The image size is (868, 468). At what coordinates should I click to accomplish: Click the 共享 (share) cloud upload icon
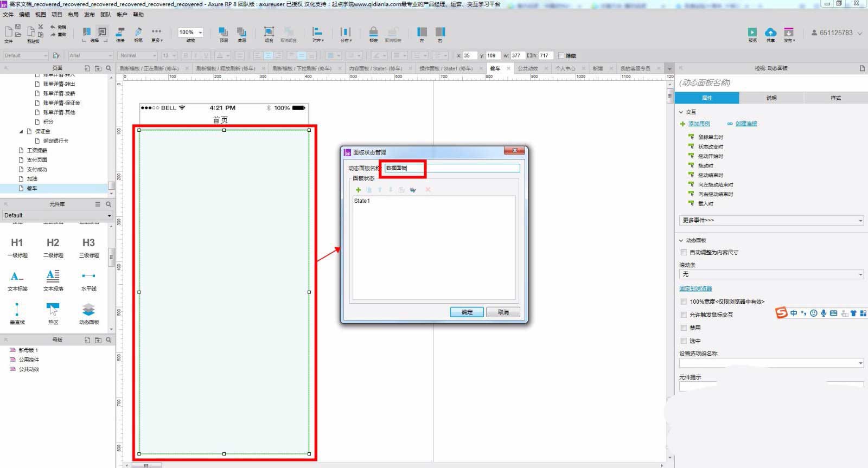(770, 33)
